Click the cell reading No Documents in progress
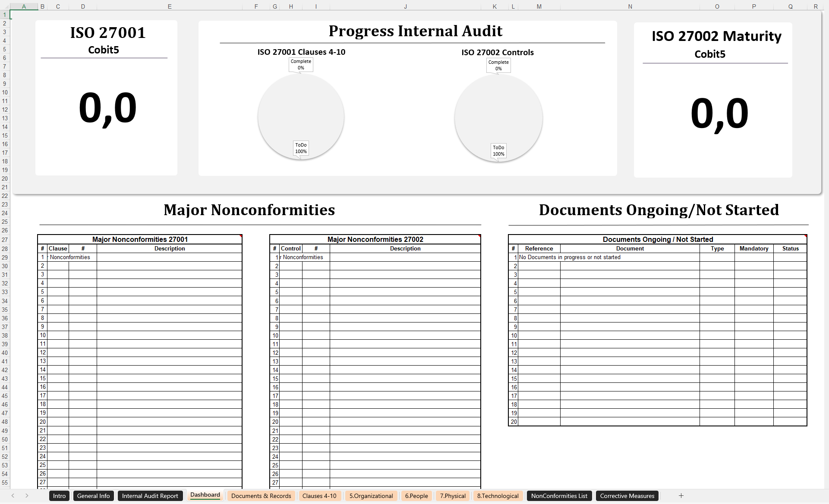The height and width of the screenshot is (504, 829). point(570,257)
